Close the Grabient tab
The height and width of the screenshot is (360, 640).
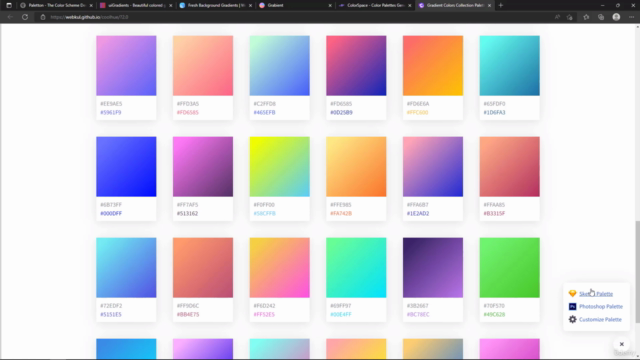coord(330,5)
